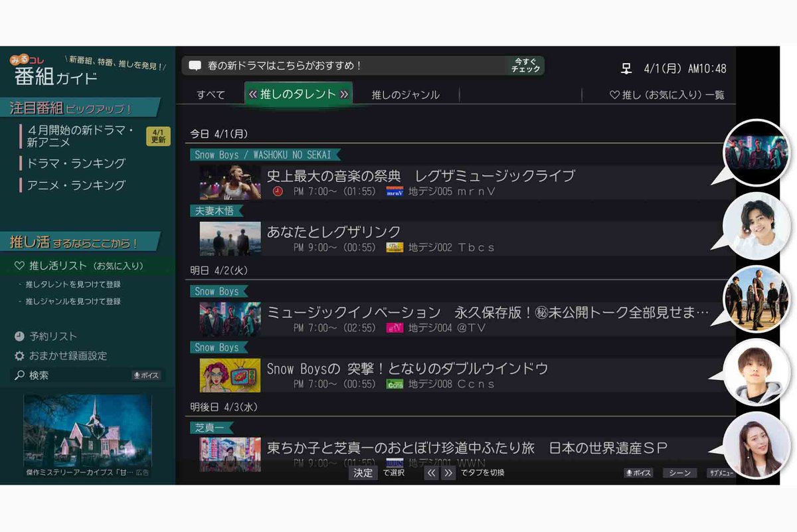Screen dimensions: 797x532
Task: Select the すべて tab
Action: (x=211, y=94)
